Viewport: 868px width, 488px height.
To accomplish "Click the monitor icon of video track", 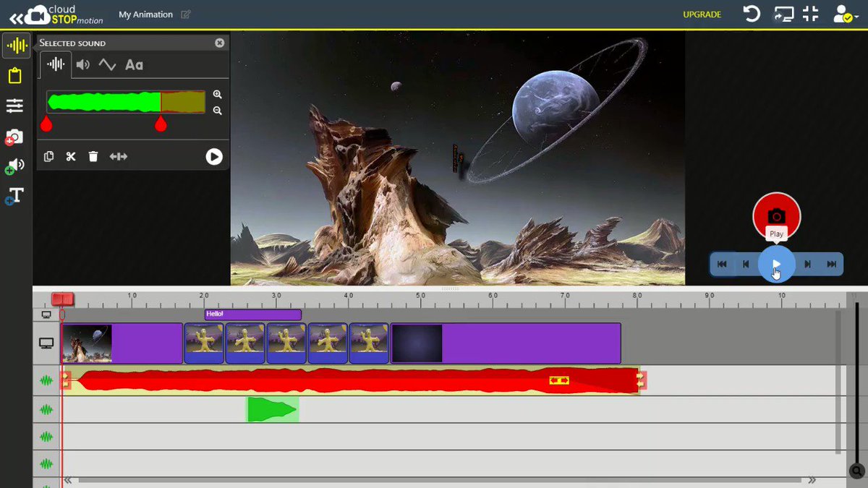I will pos(46,343).
